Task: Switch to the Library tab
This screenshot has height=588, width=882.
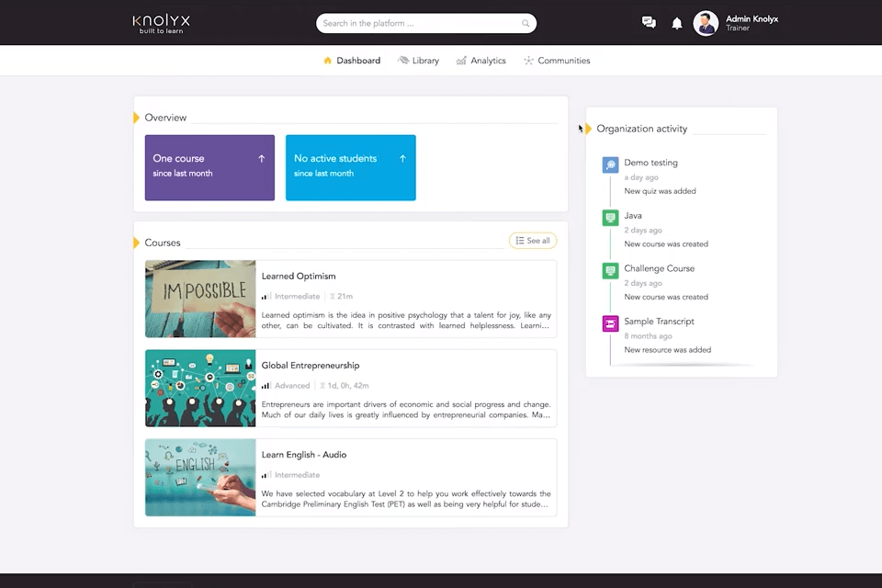Action: click(419, 61)
